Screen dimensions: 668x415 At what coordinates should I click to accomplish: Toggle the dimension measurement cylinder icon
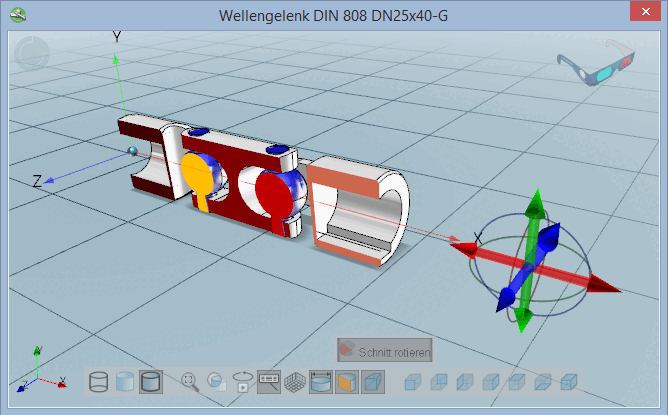(x=321, y=382)
